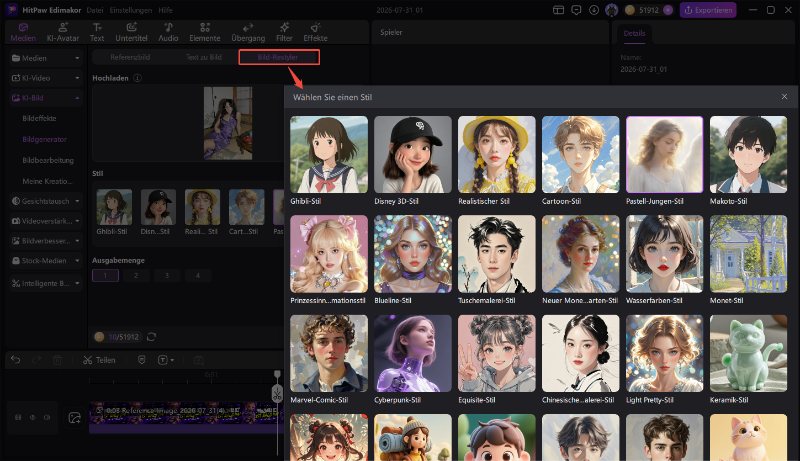Screen dimensions: 800x461
Task: Switch to the Text zu Bild tab
Action: [204, 57]
